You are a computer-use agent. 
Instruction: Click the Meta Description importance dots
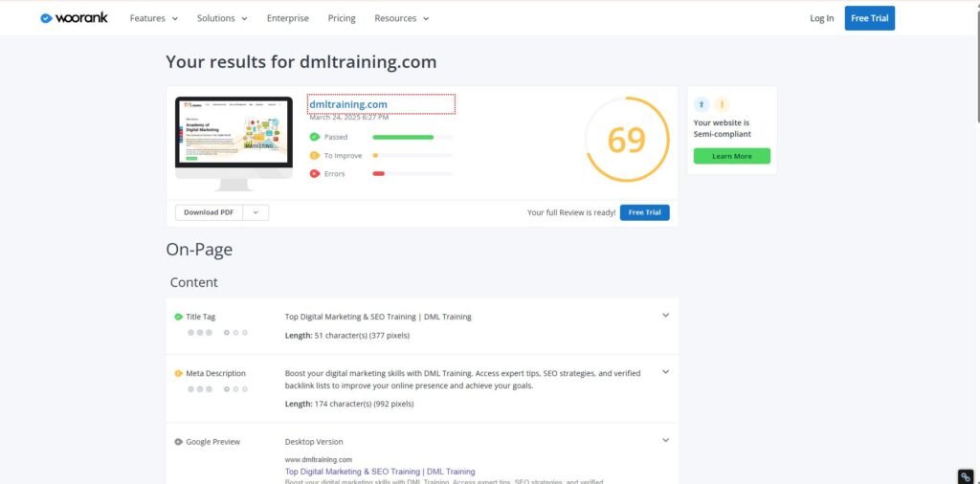[x=217, y=389]
